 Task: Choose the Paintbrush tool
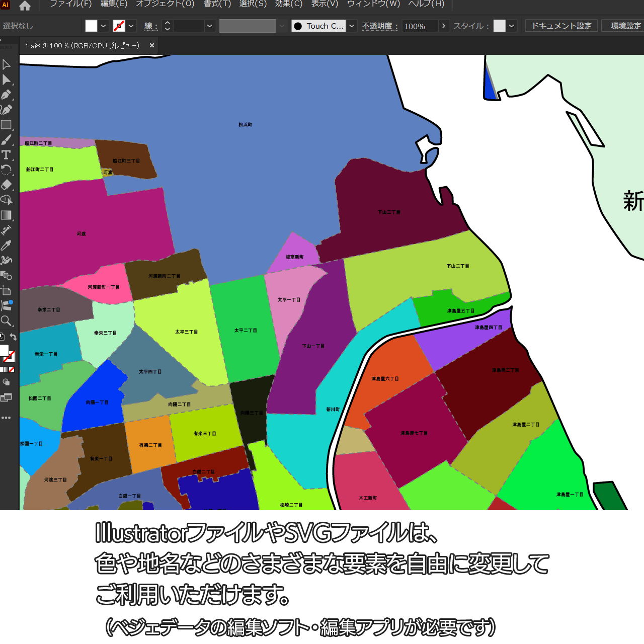[7, 140]
